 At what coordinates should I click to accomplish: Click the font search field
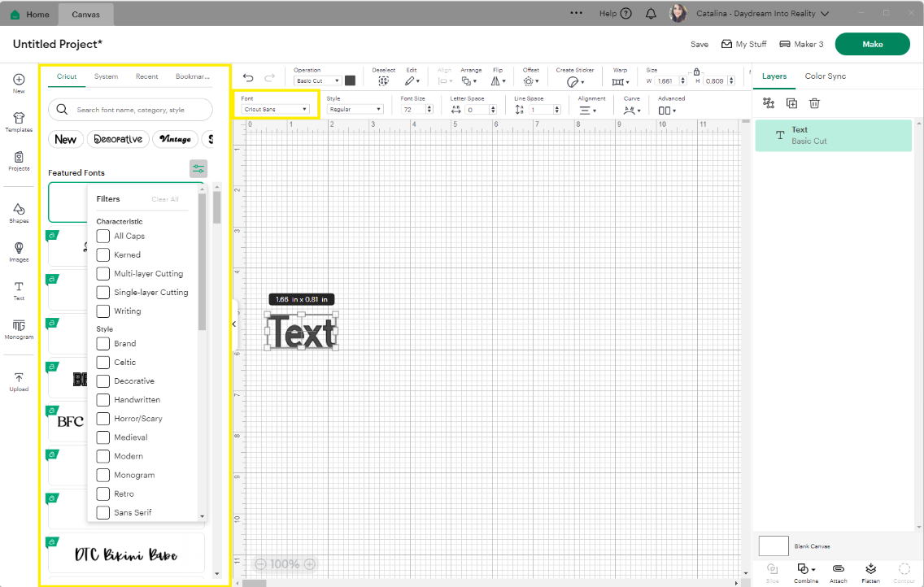[130, 110]
